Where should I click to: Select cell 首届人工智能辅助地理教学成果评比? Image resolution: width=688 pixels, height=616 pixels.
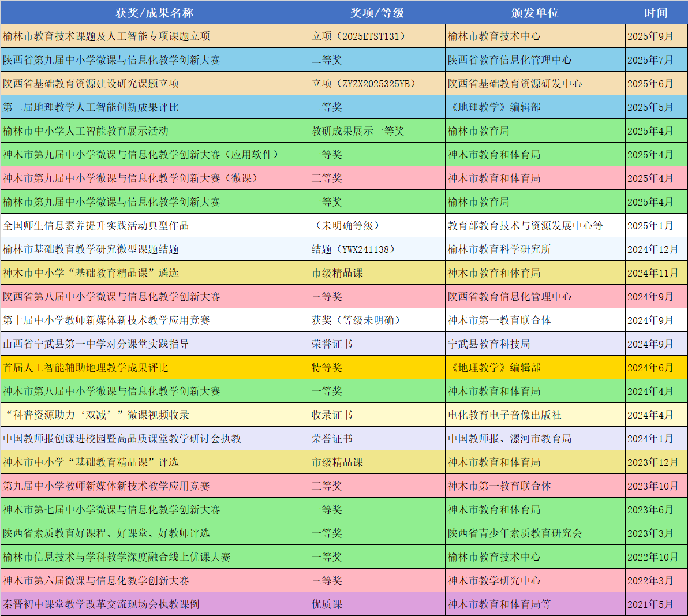coord(155,368)
